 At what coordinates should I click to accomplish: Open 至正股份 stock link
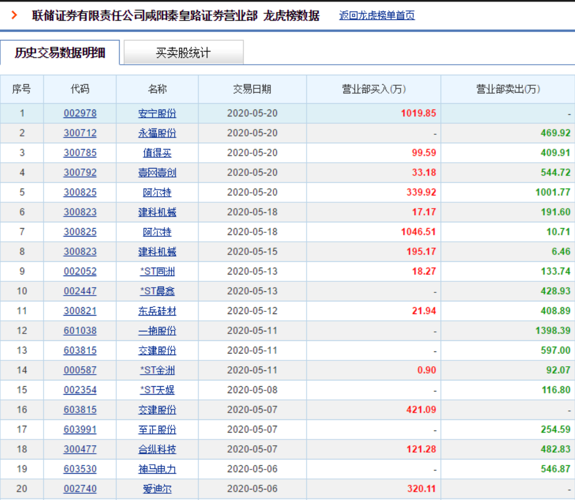click(157, 430)
